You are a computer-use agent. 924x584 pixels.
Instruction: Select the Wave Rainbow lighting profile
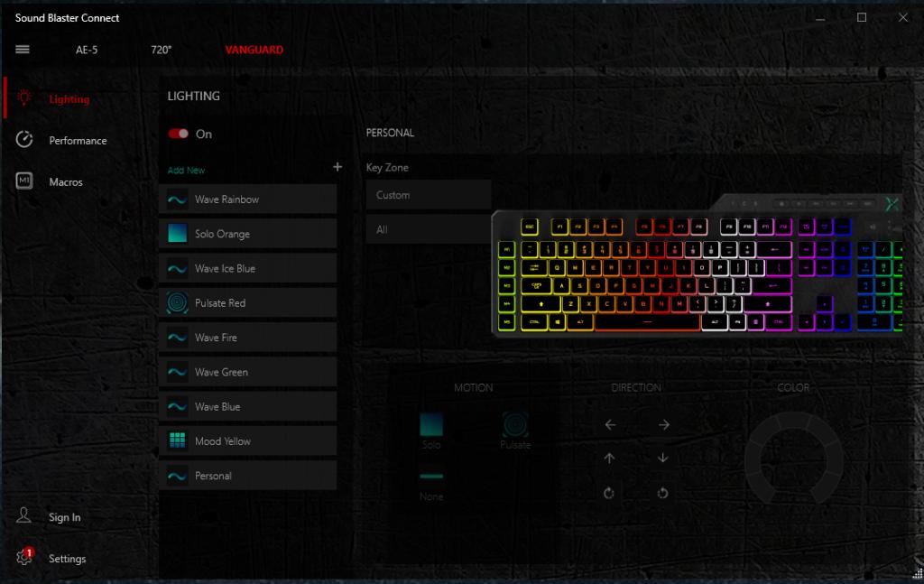click(248, 199)
